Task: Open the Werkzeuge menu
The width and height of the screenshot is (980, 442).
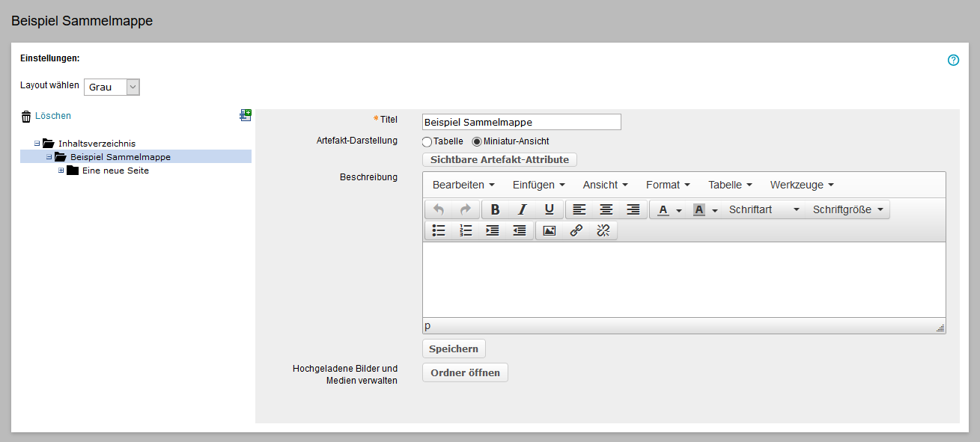Action: pyautogui.click(x=801, y=185)
